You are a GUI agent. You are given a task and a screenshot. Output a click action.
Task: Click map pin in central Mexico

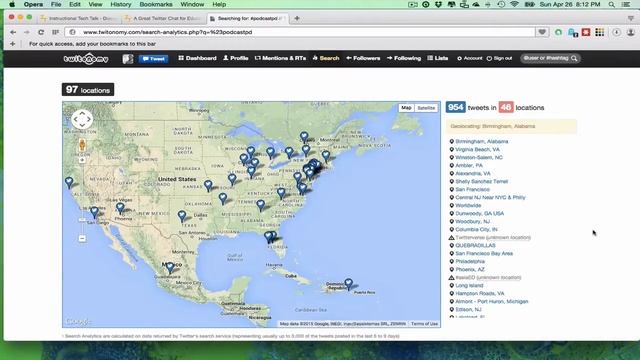[x=170, y=268]
